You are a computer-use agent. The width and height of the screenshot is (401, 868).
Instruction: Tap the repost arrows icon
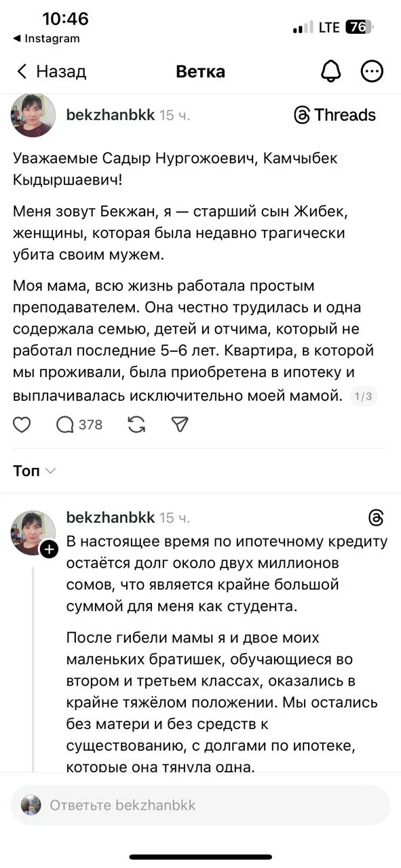136,425
